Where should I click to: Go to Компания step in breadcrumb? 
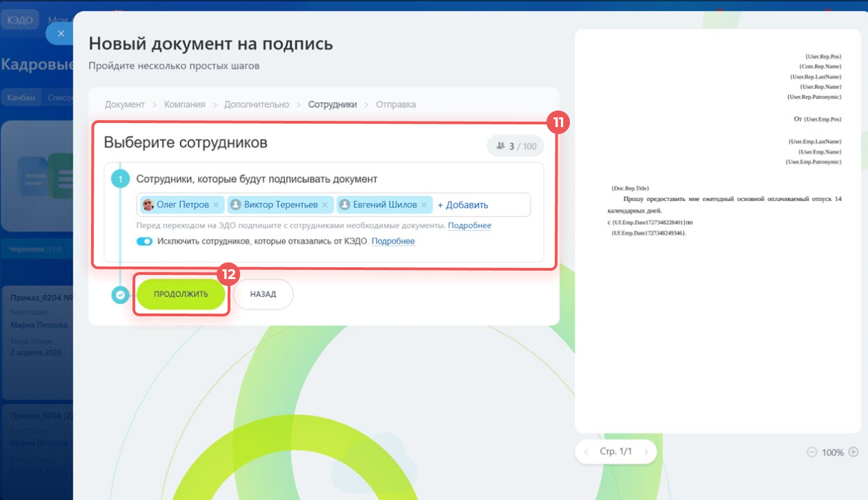(x=184, y=105)
